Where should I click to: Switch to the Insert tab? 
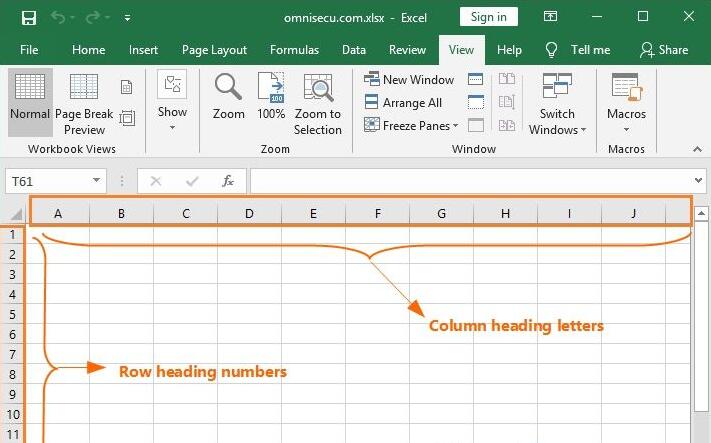143,49
